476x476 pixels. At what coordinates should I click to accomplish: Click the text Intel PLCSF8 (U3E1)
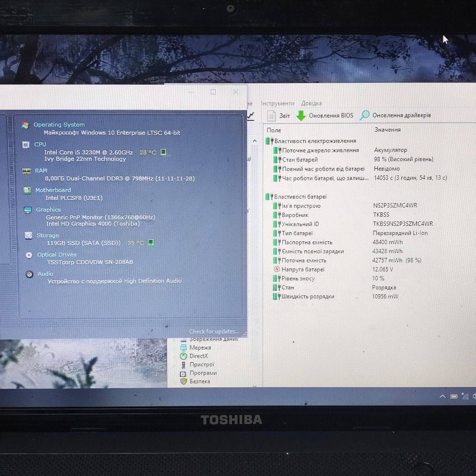[x=74, y=198]
